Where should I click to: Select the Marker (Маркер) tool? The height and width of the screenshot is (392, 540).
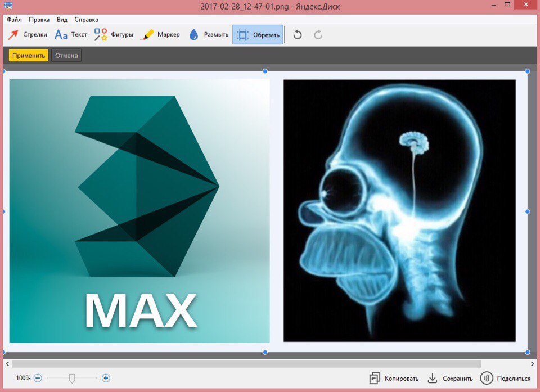(161, 34)
